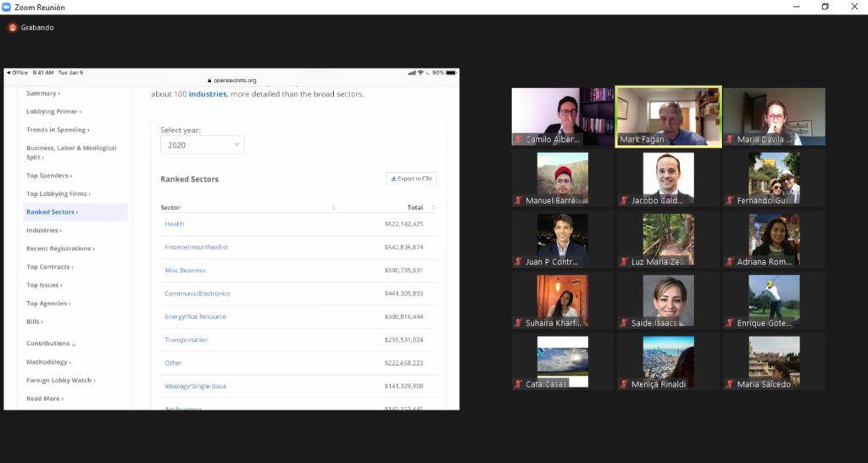
Task: Click muted mic icon on Enrique Gote tile
Action: tap(730, 323)
